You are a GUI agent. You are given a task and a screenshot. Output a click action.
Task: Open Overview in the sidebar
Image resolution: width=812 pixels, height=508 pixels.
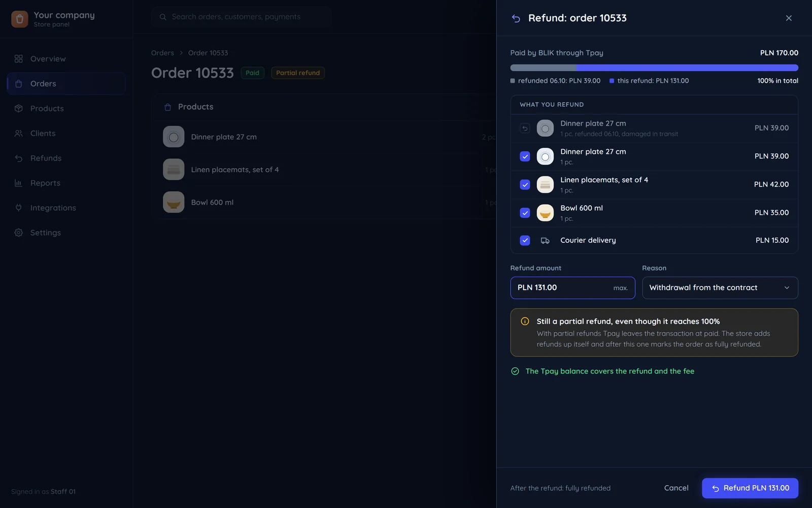point(66,59)
